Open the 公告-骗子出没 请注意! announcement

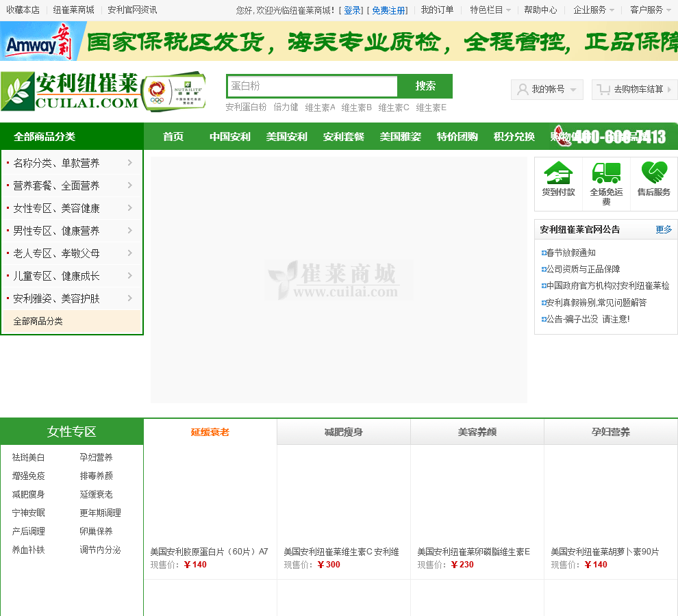click(588, 319)
